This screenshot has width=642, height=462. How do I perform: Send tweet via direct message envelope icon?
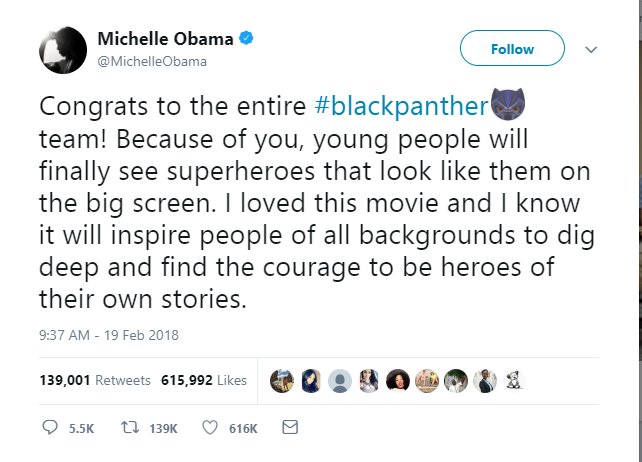290,428
